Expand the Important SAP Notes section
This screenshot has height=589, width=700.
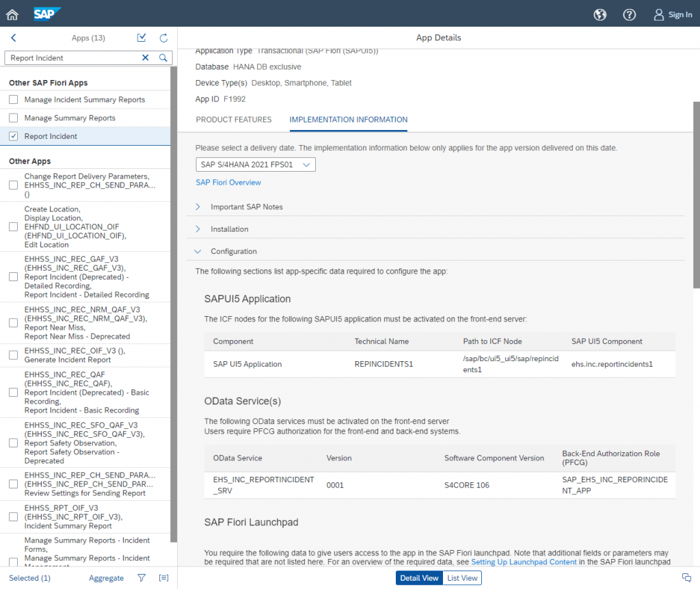pyautogui.click(x=198, y=207)
